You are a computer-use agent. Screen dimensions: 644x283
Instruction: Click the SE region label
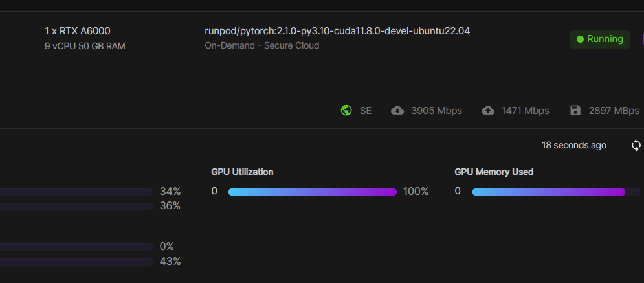[x=366, y=111]
